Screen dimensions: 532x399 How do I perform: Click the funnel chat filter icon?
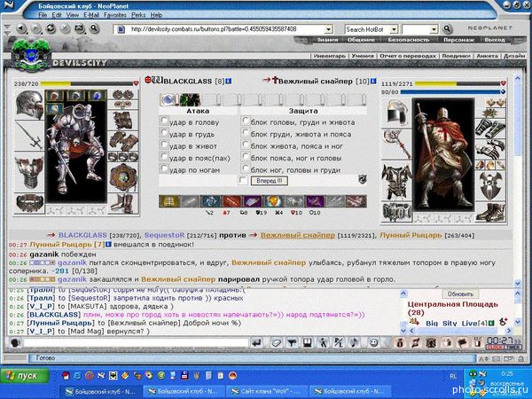292,343
